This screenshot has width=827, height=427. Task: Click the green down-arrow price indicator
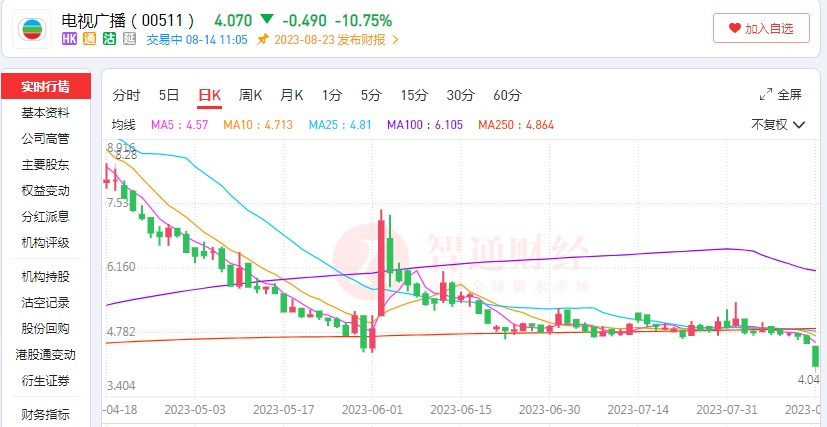(x=266, y=20)
